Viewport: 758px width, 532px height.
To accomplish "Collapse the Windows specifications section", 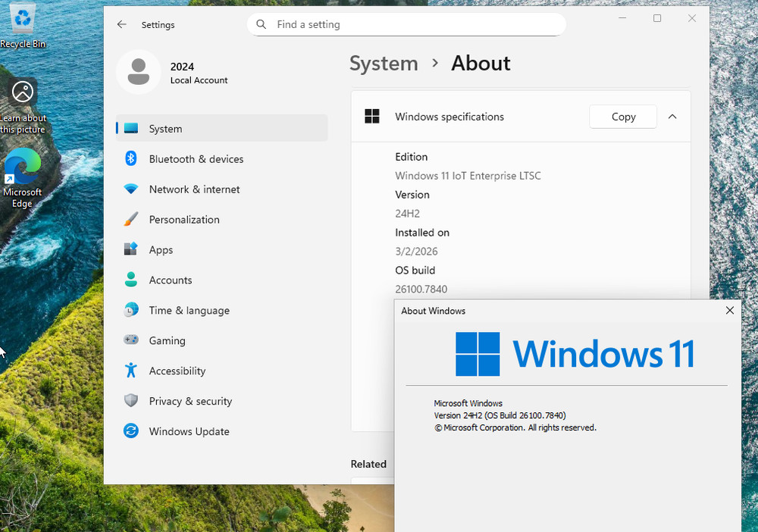I will pyautogui.click(x=672, y=117).
